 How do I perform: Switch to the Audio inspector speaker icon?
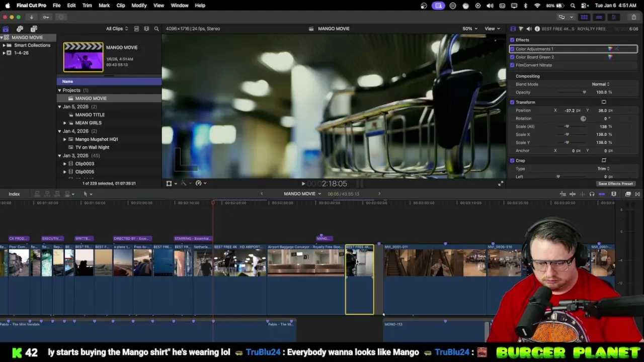[529, 29]
